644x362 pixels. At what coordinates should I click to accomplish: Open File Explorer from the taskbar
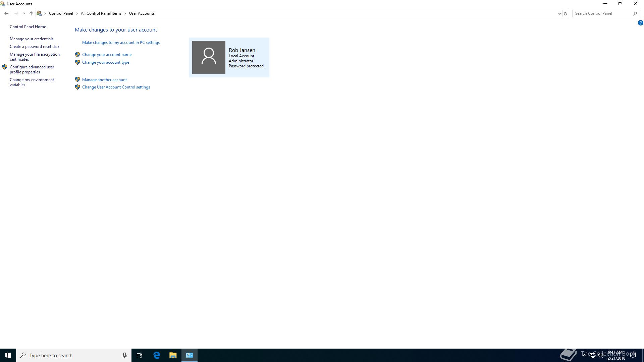tap(173, 355)
